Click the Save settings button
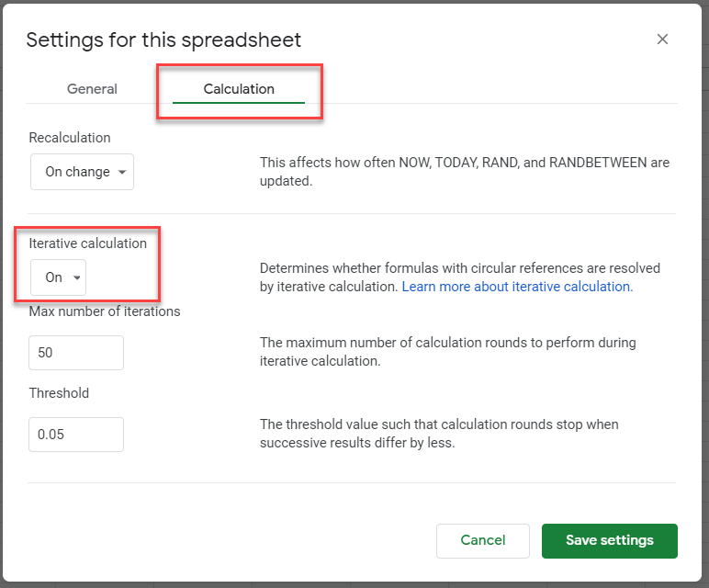 609,540
